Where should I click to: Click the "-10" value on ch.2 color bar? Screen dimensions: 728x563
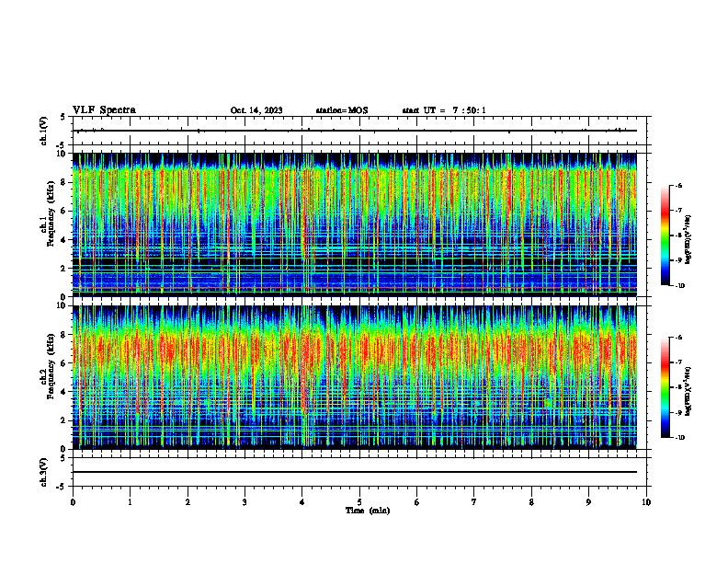[x=679, y=438]
